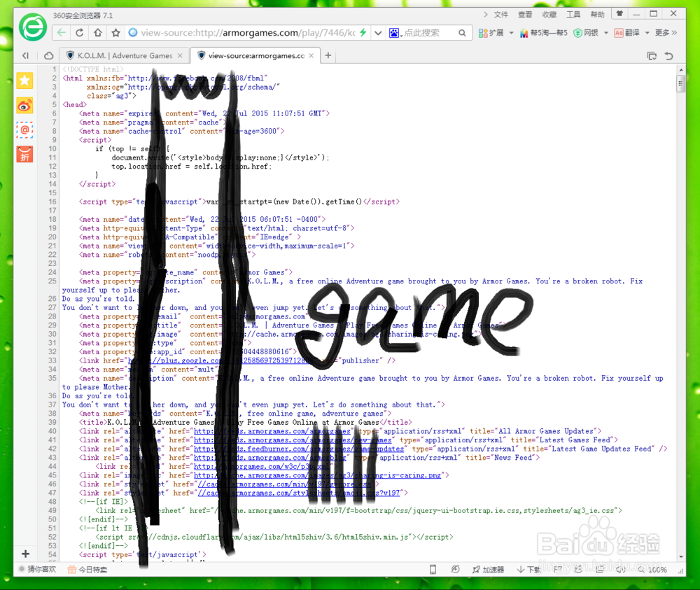The height and width of the screenshot is (590, 700).
Task: Open the plus.google.com publisher link
Action: (223, 360)
